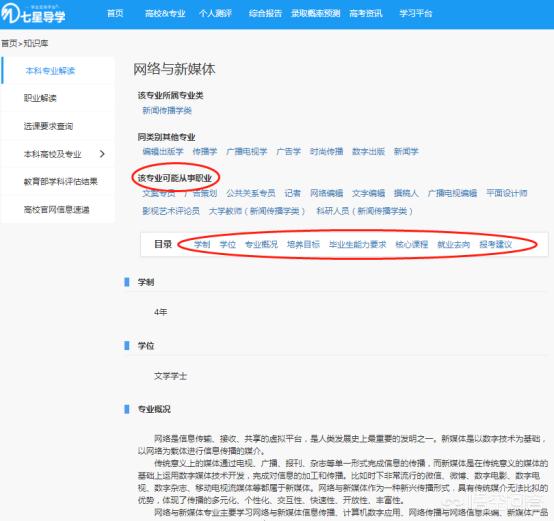Viewport: 554px width, 521px height.
Task: Select 录取概率预测 in the top bar
Action: [x=315, y=13]
